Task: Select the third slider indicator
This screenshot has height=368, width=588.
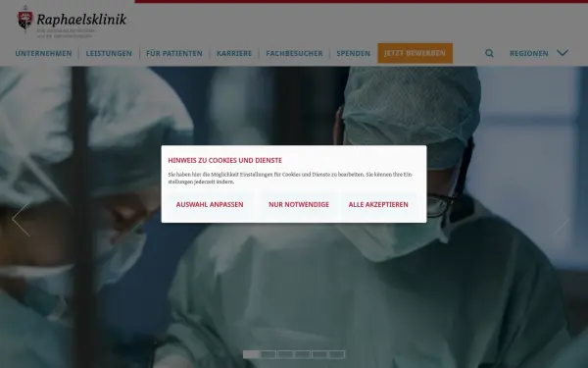Action: (x=285, y=354)
